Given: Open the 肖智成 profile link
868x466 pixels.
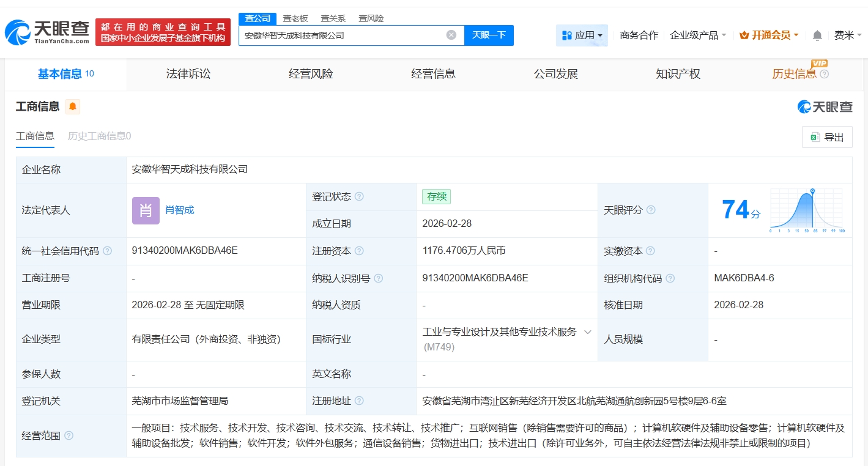Looking at the screenshot, I should click(180, 210).
